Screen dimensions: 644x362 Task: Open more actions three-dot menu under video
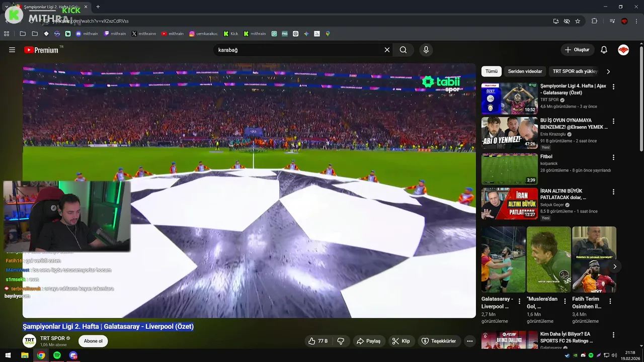470,341
